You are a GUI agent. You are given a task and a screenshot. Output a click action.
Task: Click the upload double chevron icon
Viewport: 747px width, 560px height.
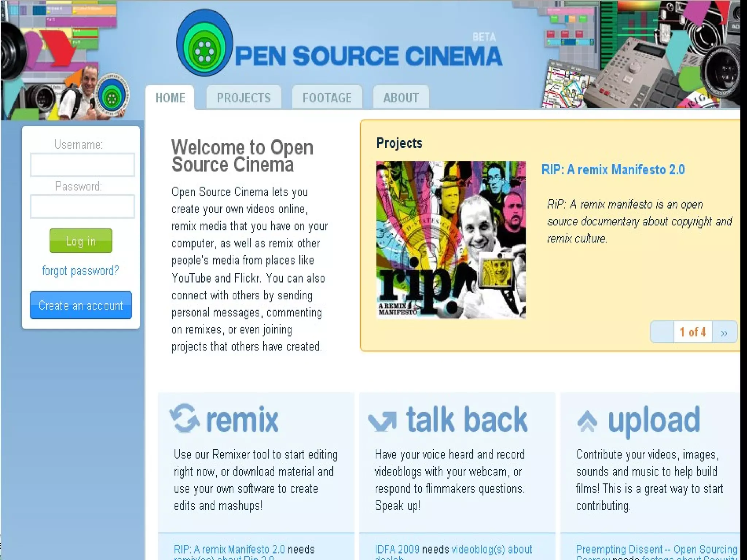(x=587, y=421)
